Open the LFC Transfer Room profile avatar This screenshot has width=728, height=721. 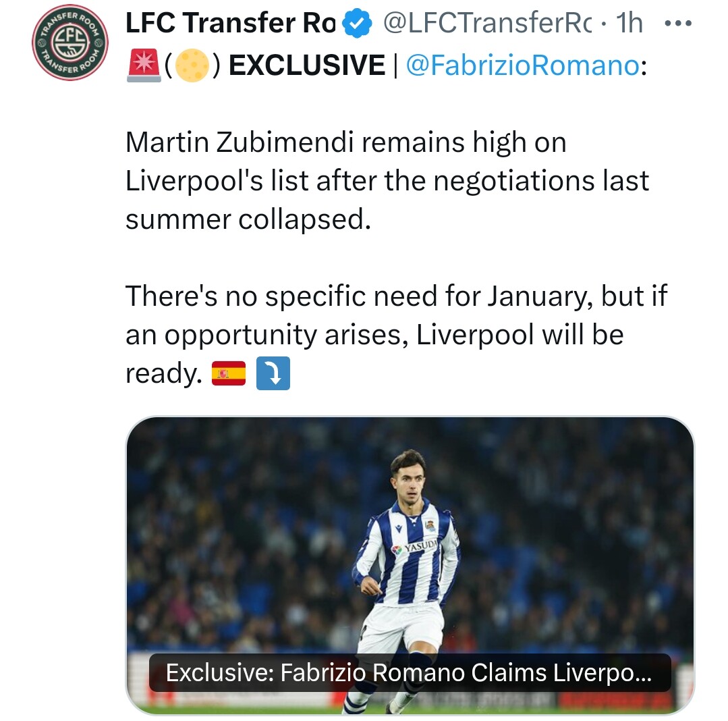pos(70,43)
